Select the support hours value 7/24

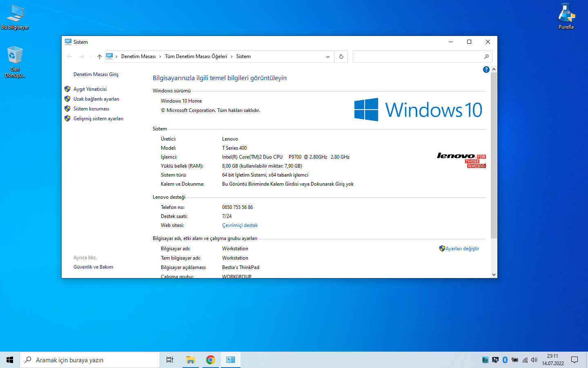click(x=227, y=216)
